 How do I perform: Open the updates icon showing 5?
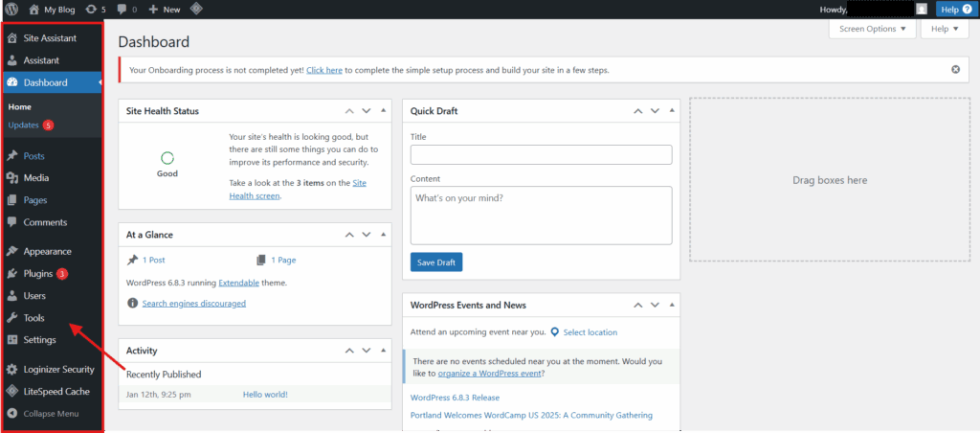click(x=94, y=9)
